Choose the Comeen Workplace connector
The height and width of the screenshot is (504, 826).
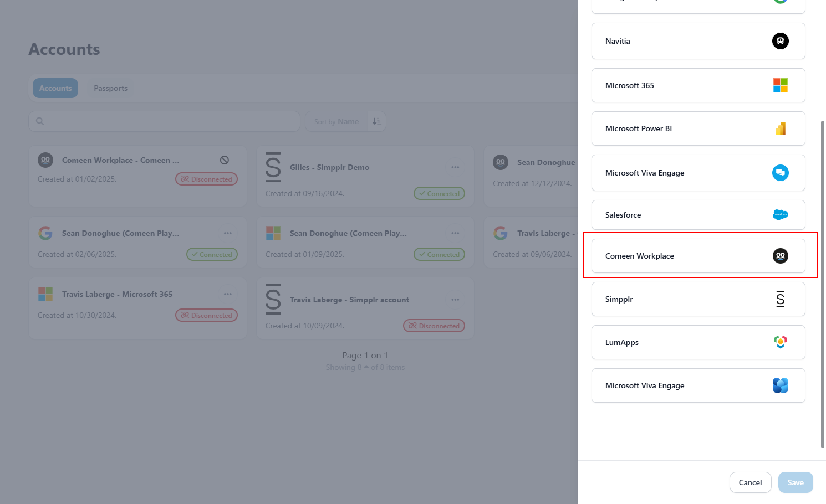pyautogui.click(x=698, y=256)
